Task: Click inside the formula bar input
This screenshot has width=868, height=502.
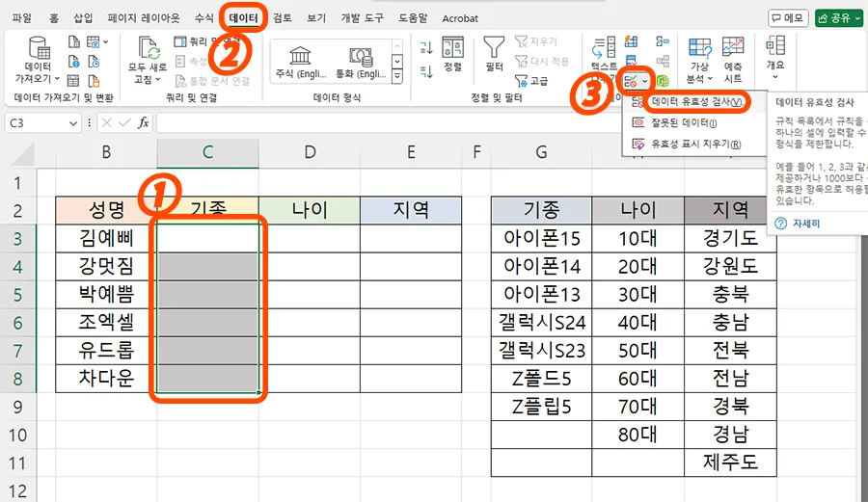Action: 388,122
